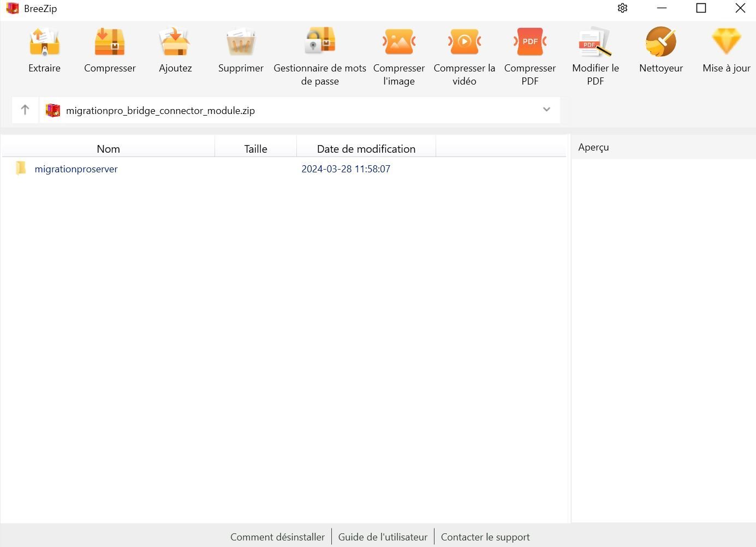Go up one folder level arrow

[25, 110]
